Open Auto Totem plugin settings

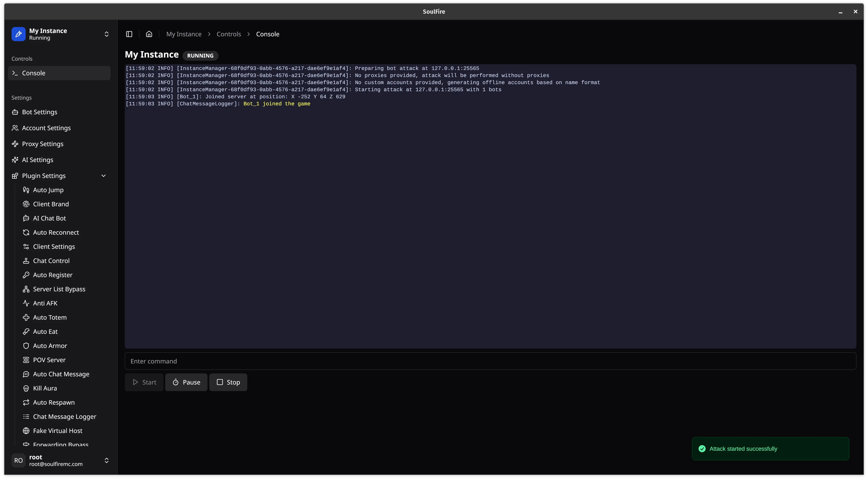[x=50, y=318]
